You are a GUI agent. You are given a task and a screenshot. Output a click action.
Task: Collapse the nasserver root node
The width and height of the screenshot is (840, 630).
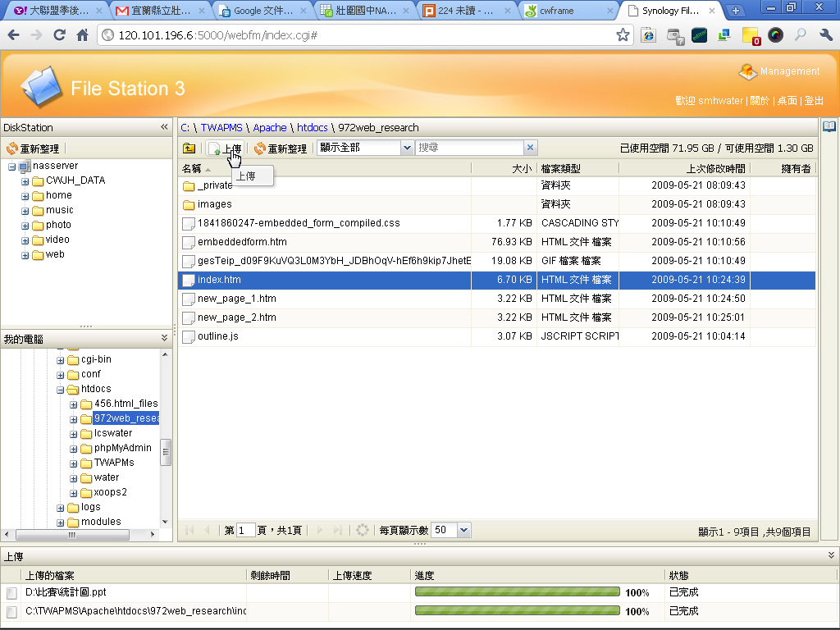click(11, 167)
